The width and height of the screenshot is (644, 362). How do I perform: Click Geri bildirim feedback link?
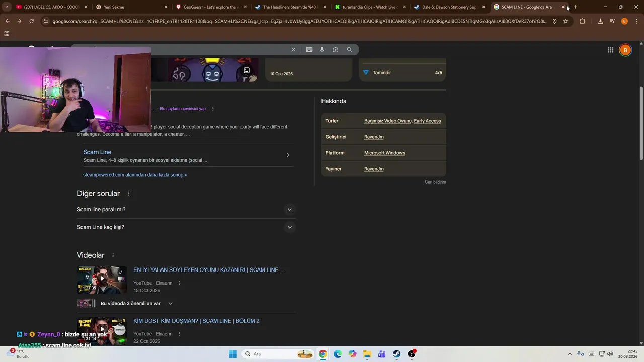pyautogui.click(x=435, y=182)
